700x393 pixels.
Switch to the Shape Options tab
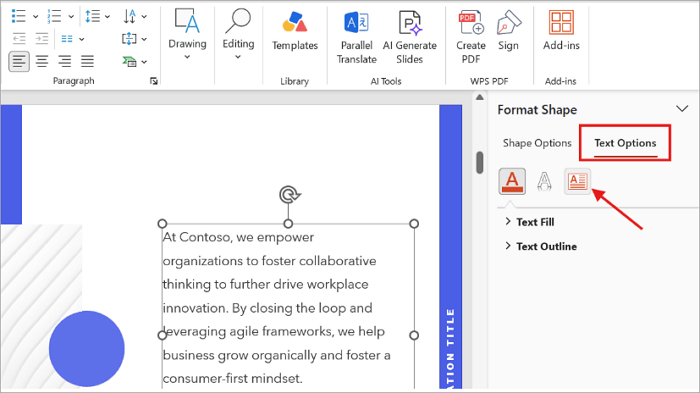pos(537,143)
